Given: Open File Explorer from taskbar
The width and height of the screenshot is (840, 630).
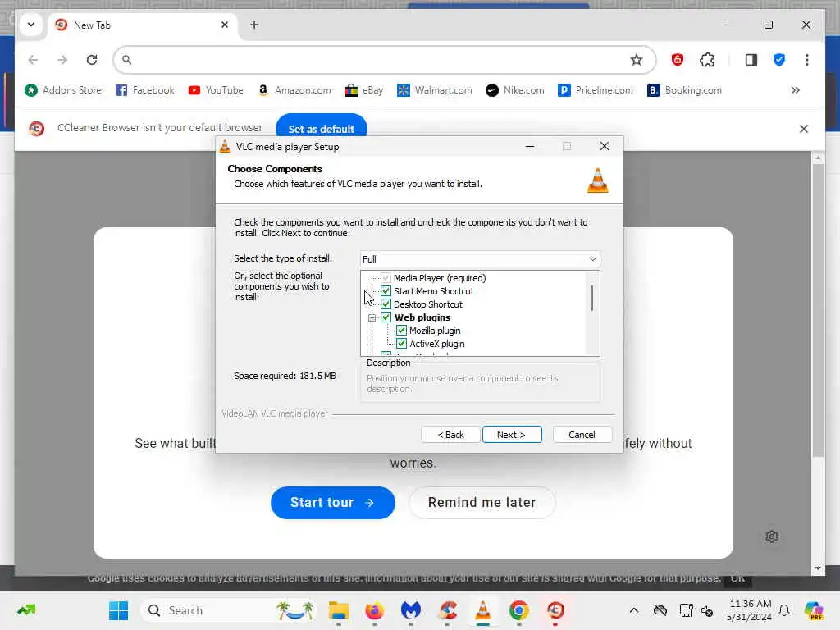Looking at the screenshot, I should coord(339,610).
